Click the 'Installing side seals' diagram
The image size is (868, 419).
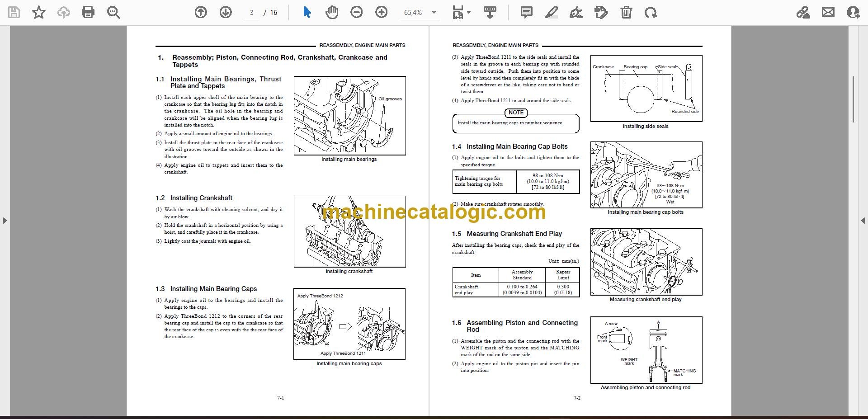click(x=646, y=89)
